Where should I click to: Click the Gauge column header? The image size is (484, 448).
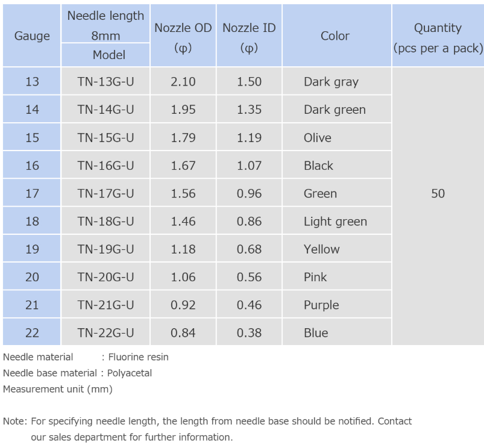(x=32, y=36)
